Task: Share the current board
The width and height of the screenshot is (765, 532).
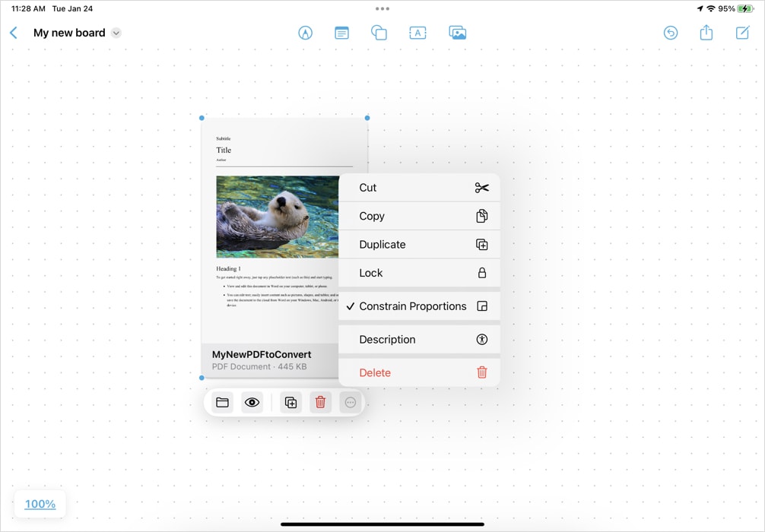Action: 706,33
